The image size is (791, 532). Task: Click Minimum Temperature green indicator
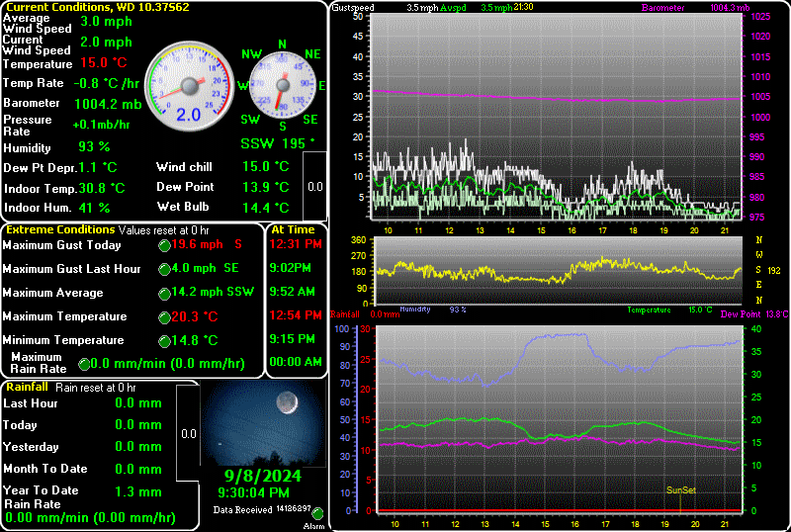click(164, 341)
